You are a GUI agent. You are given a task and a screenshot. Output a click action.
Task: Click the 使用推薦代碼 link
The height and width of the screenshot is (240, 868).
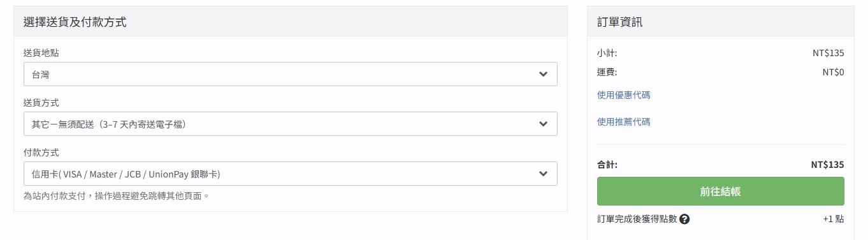pos(623,121)
